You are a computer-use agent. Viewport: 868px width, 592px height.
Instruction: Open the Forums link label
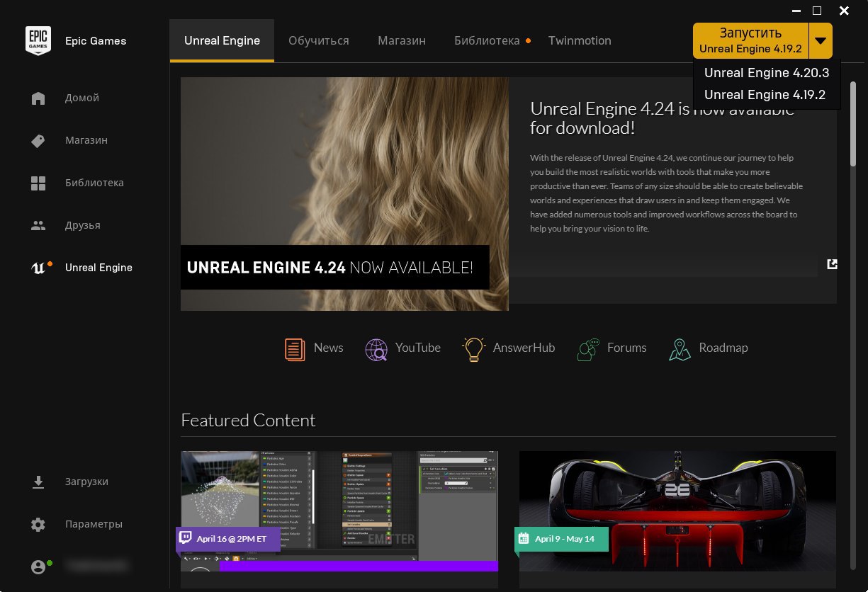(627, 348)
